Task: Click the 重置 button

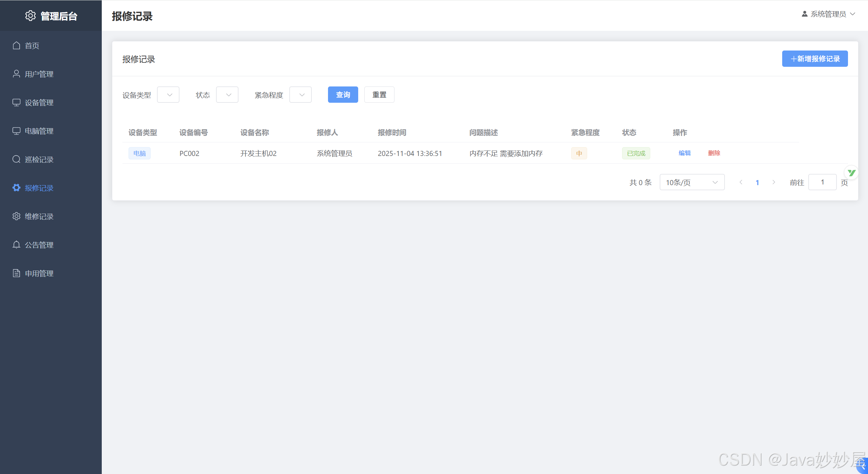Action: coord(379,95)
